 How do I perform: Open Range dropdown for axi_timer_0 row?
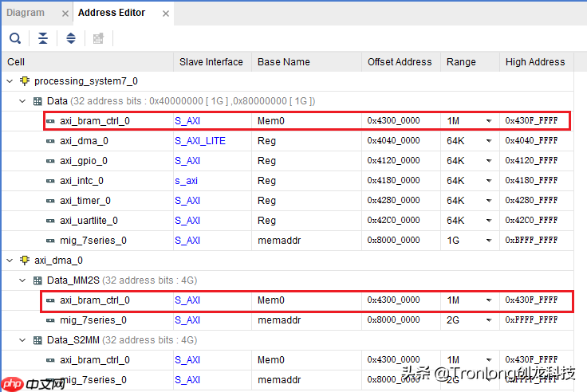(x=489, y=201)
